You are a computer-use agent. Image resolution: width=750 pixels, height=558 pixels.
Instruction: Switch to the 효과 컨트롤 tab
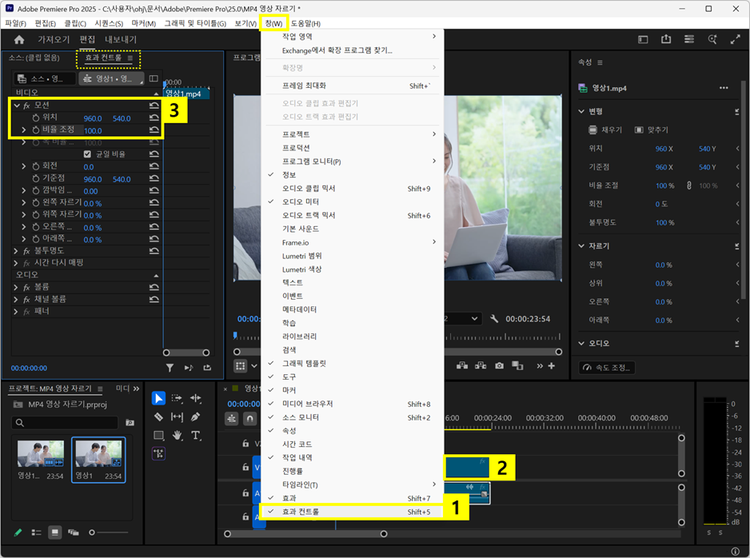pyautogui.click(x=103, y=58)
